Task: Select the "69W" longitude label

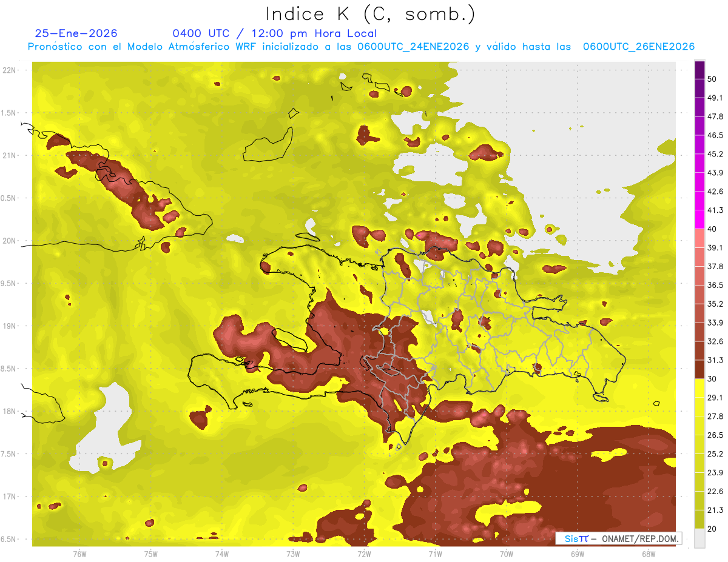Action: click(x=577, y=554)
